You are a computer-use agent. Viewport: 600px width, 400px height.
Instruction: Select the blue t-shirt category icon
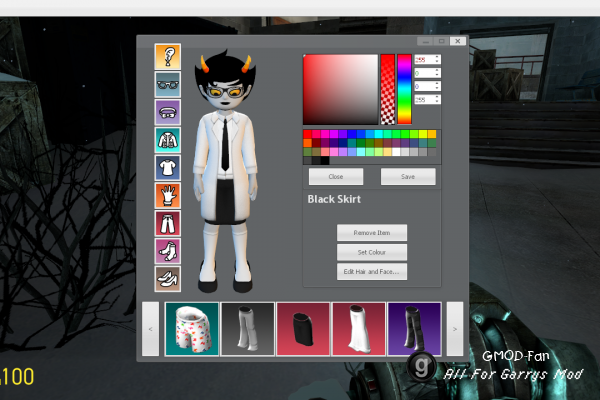[x=168, y=168]
